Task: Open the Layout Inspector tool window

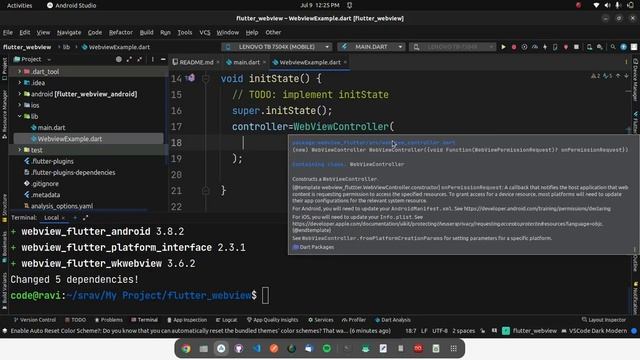Action: (603, 320)
